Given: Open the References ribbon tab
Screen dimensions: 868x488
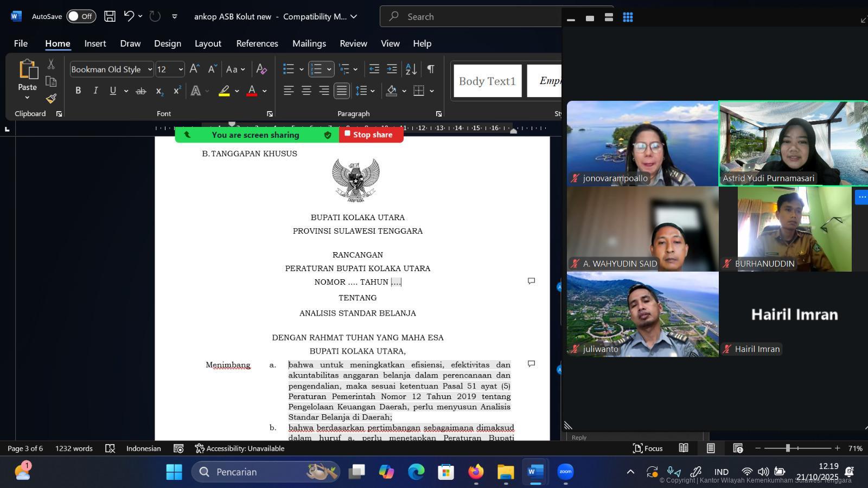Looking at the screenshot, I should [257, 43].
